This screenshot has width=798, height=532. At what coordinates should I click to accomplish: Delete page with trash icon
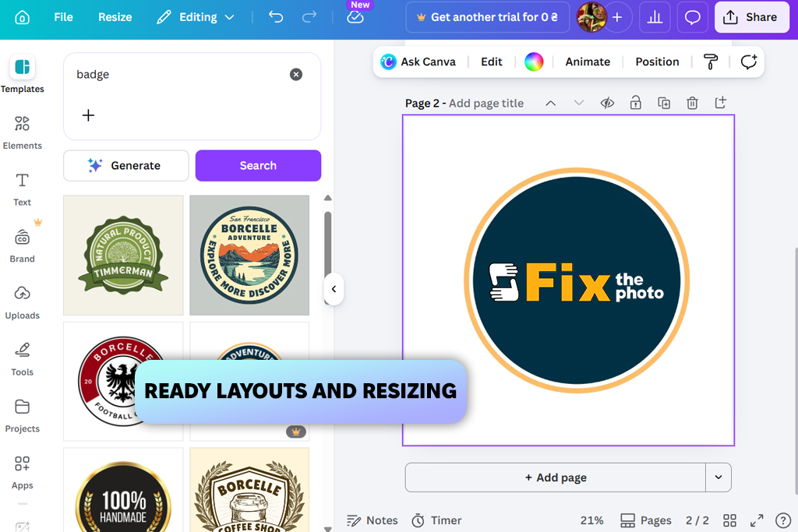(x=692, y=104)
